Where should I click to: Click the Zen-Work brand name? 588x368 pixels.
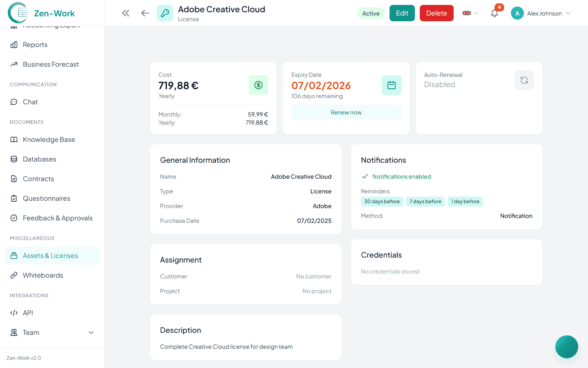click(x=54, y=13)
